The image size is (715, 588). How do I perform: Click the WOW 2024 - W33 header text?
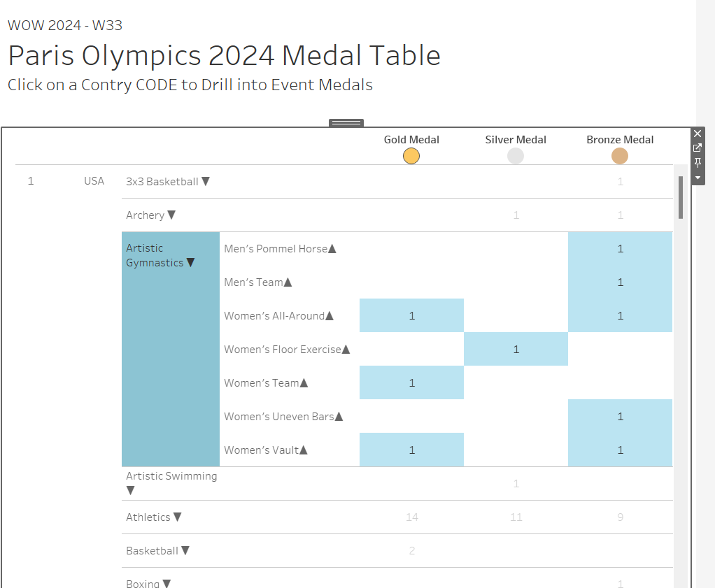[x=65, y=25]
